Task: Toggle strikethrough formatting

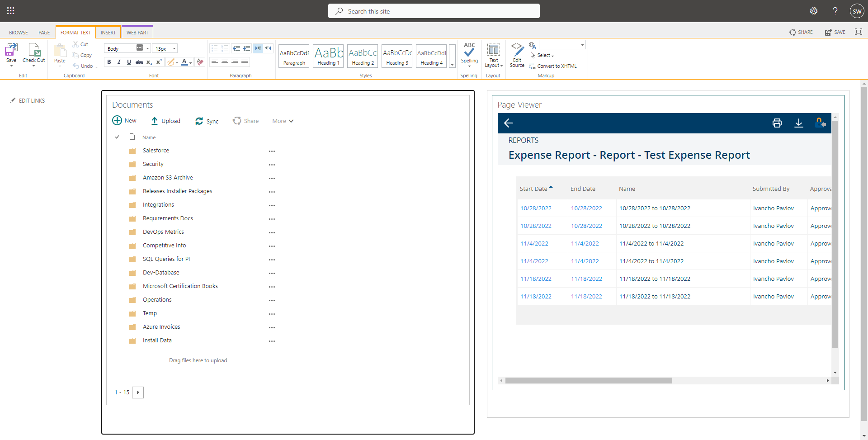Action: 139,62
